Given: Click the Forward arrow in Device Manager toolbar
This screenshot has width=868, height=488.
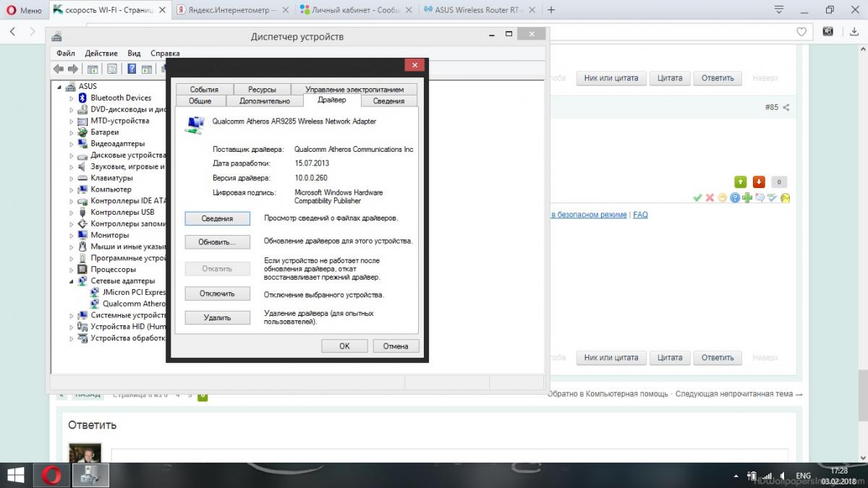Looking at the screenshot, I should pyautogui.click(x=72, y=69).
